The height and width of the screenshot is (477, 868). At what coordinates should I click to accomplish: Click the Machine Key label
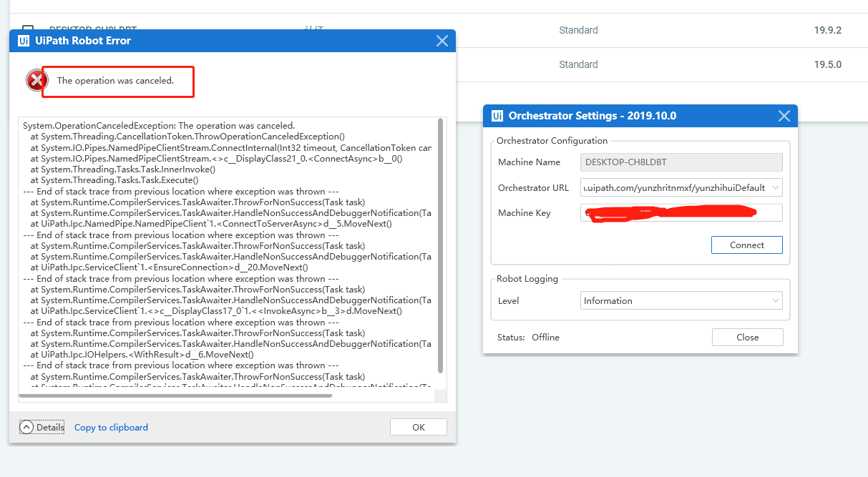[x=524, y=212]
